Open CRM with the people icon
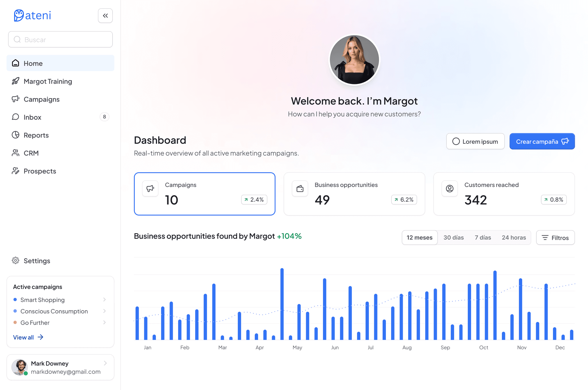588x390 pixels. (16, 153)
